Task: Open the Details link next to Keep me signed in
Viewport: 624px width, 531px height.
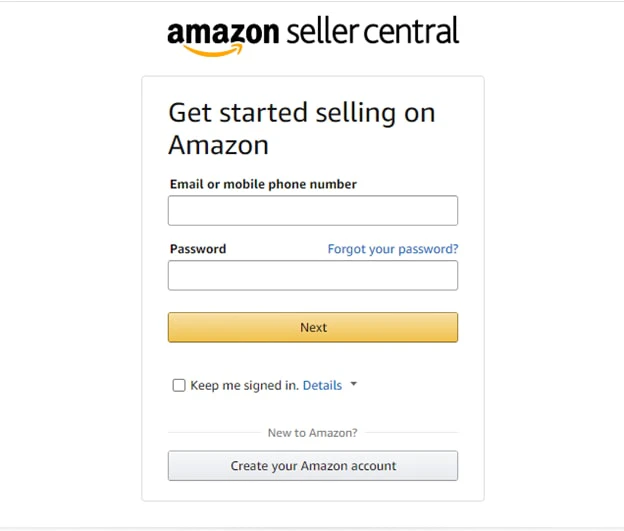Action: (x=322, y=385)
